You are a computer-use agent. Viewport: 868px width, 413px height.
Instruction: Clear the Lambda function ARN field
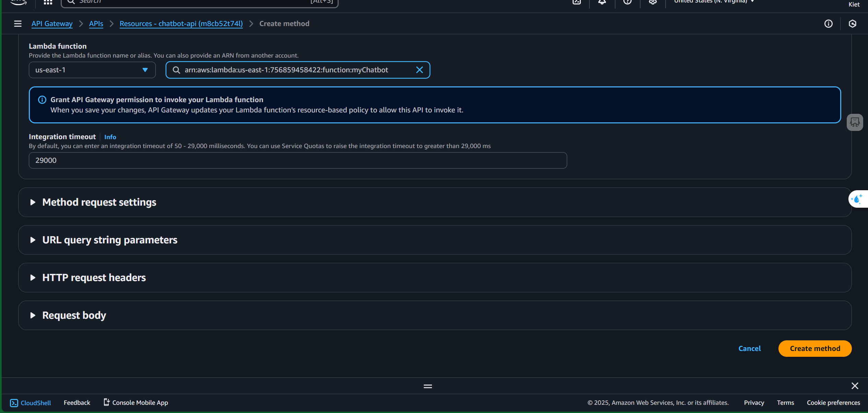click(419, 70)
